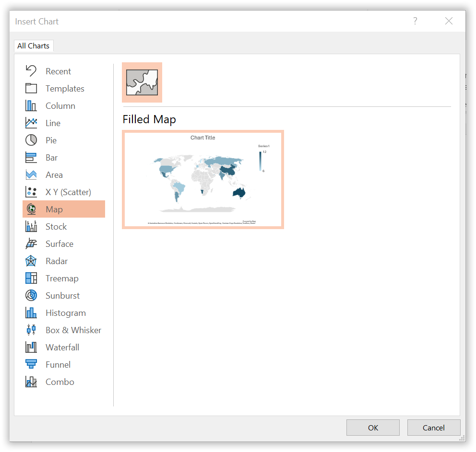Select Waterfall in the chart type list

pos(62,348)
